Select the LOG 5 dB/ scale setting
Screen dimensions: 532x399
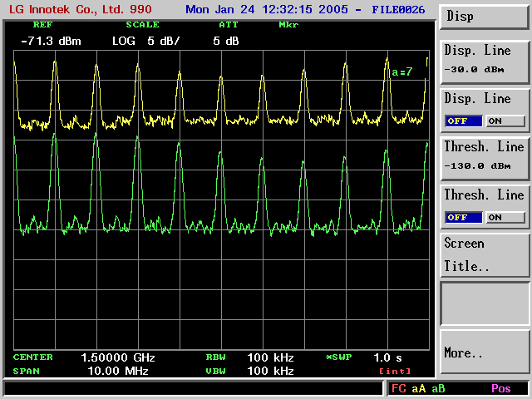click(145, 41)
